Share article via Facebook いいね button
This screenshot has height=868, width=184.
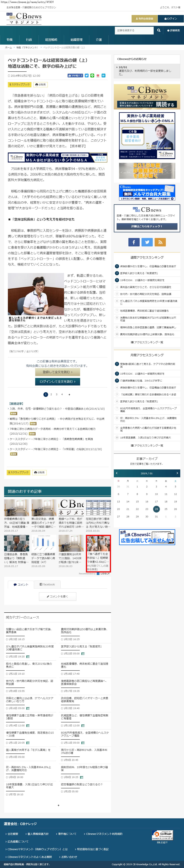pyautogui.click(x=75, y=76)
